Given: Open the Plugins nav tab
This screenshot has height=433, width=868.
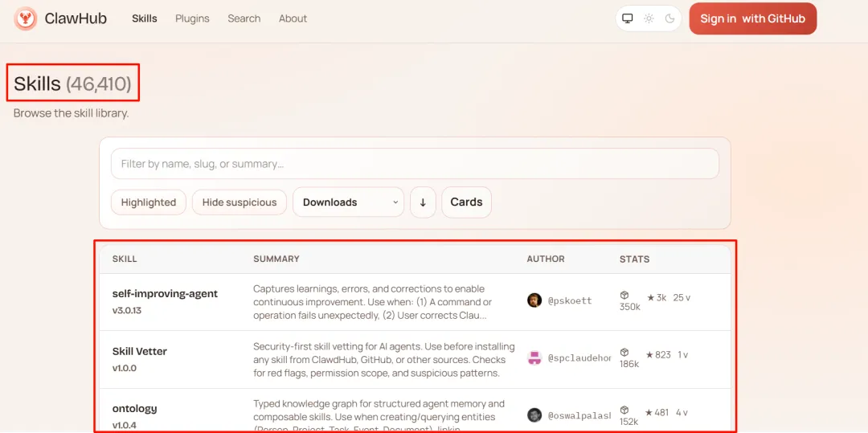Looking at the screenshot, I should click(193, 18).
